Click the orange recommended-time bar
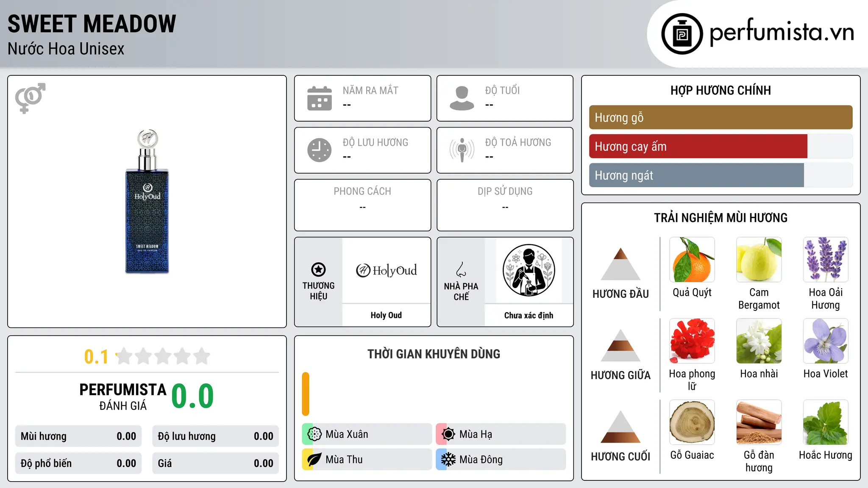The image size is (868, 488). (306, 394)
